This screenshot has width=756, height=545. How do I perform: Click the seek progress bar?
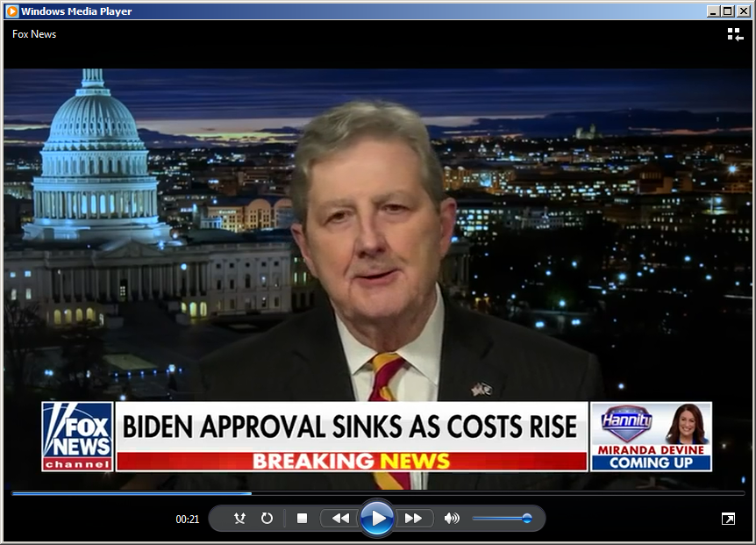378,493
